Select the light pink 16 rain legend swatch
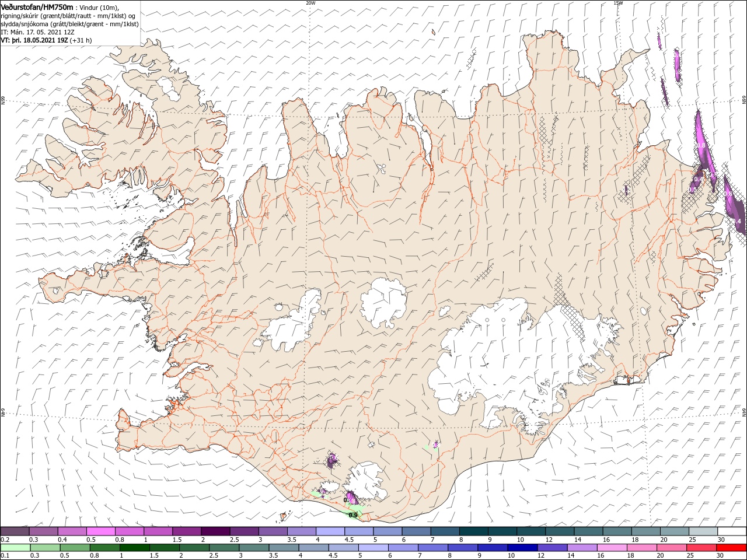The width and height of the screenshot is (747, 560). (611, 548)
